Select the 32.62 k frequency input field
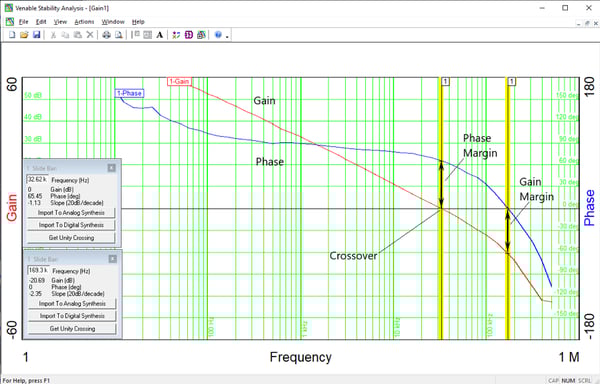Viewport: 600px width, 384px height. [x=37, y=179]
